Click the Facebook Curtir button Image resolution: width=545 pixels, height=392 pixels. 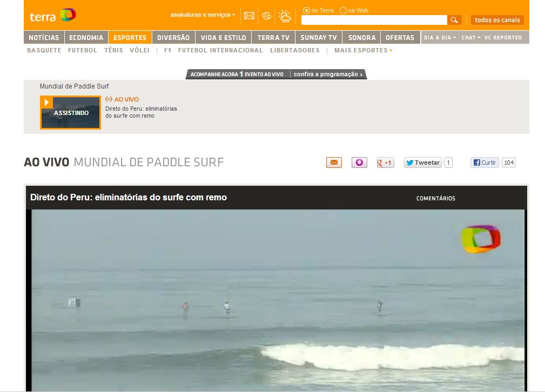pos(485,163)
